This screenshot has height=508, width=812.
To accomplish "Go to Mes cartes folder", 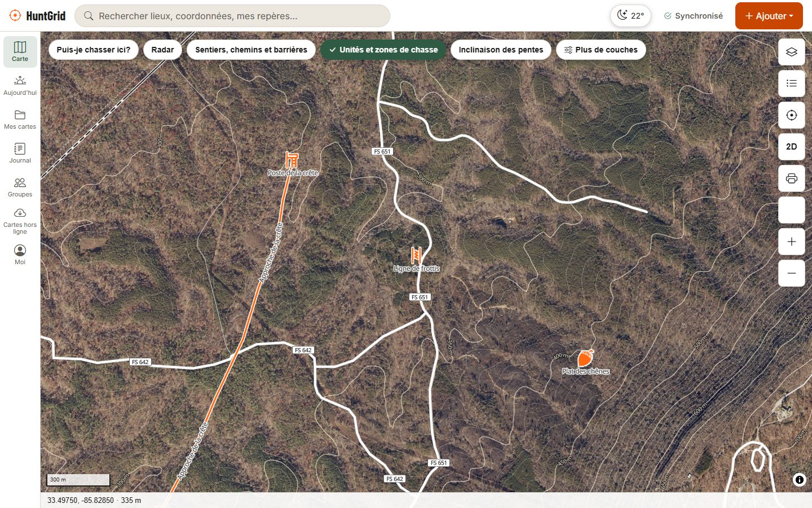I will pyautogui.click(x=20, y=120).
